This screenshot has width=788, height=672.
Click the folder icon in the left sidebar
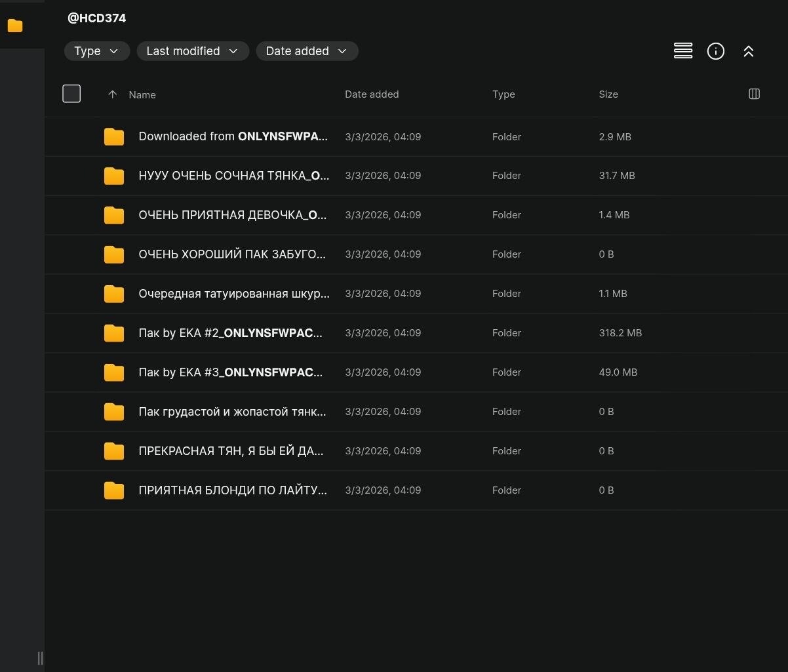(15, 26)
